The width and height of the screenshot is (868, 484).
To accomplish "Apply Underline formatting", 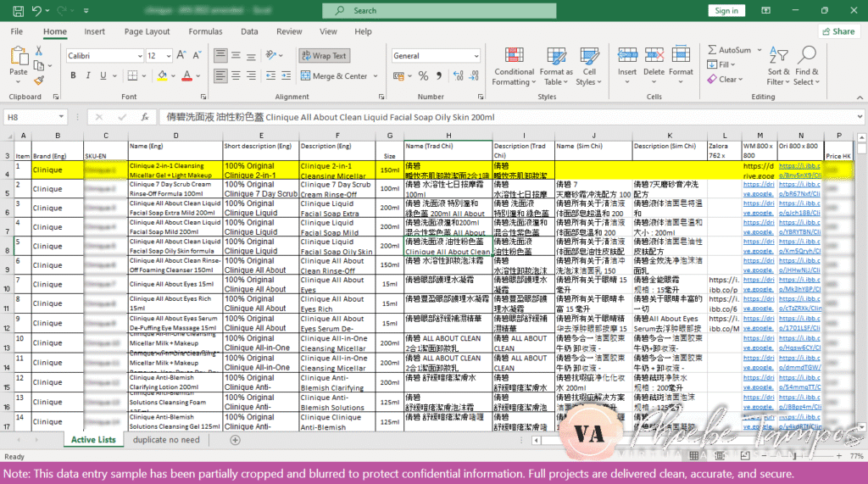I will pos(103,75).
